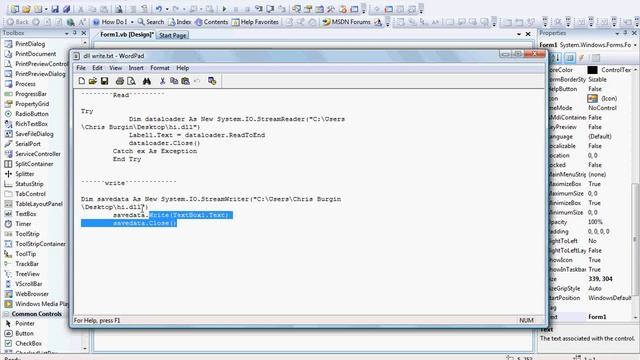This screenshot has height=360, width=640.
Task: Open help Contents in Visual Studio toolbar
Action: (x=211, y=22)
